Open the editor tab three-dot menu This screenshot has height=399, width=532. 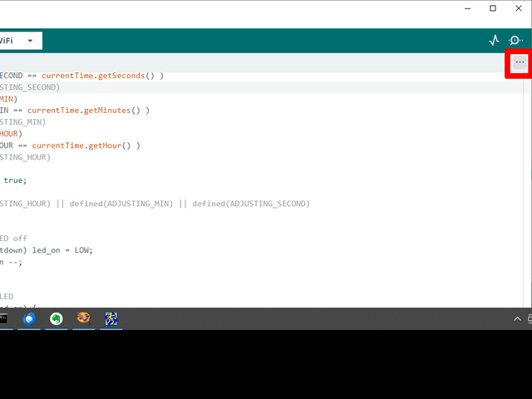[520, 62]
